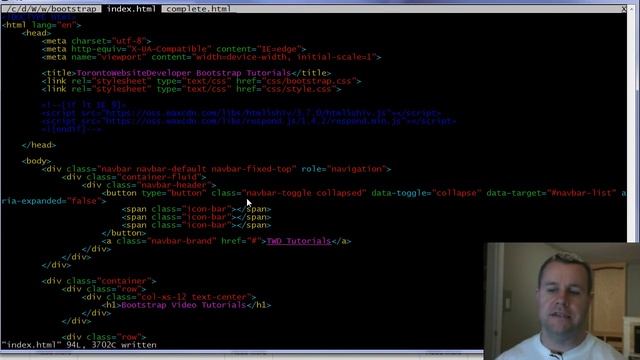
Task: Click the ria-expanded="false" wrapped line
Action: [x=54, y=201]
